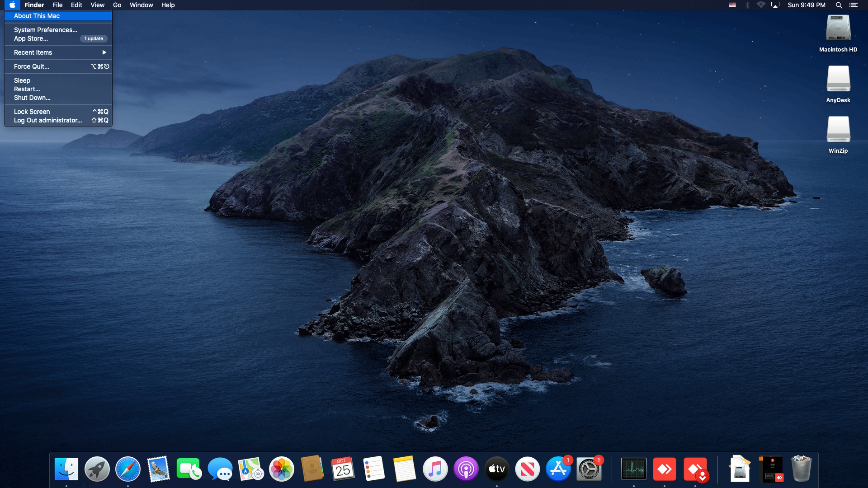Open Notification Center list icon
Image resolution: width=868 pixels, height=488 pixels.
(853, 5)
